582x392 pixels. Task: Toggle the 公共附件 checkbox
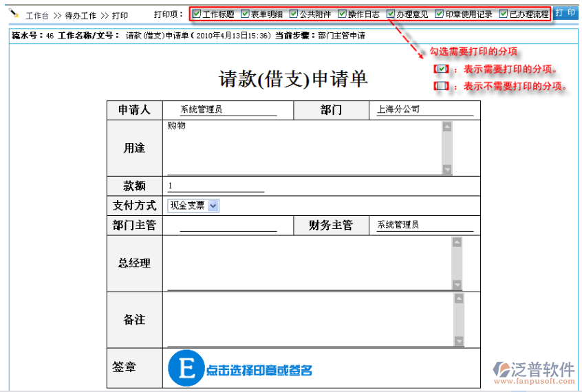click(x=294, y=14)
